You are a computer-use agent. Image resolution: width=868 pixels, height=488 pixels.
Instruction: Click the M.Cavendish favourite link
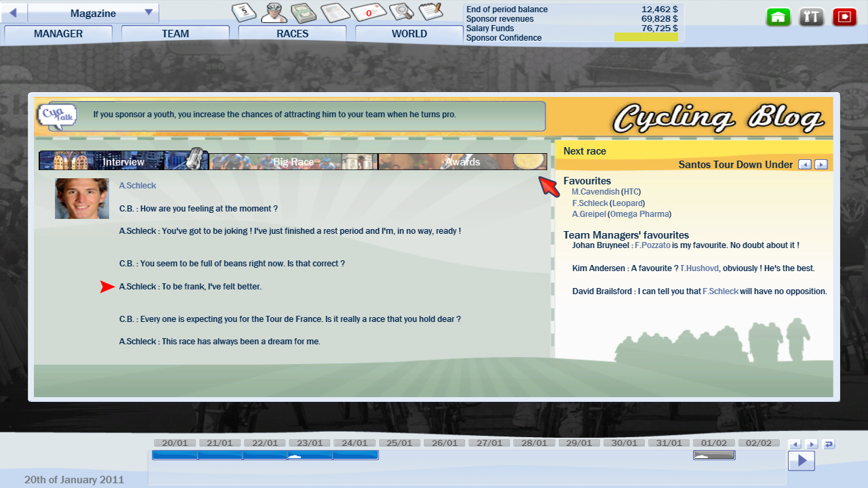point(595,192)
